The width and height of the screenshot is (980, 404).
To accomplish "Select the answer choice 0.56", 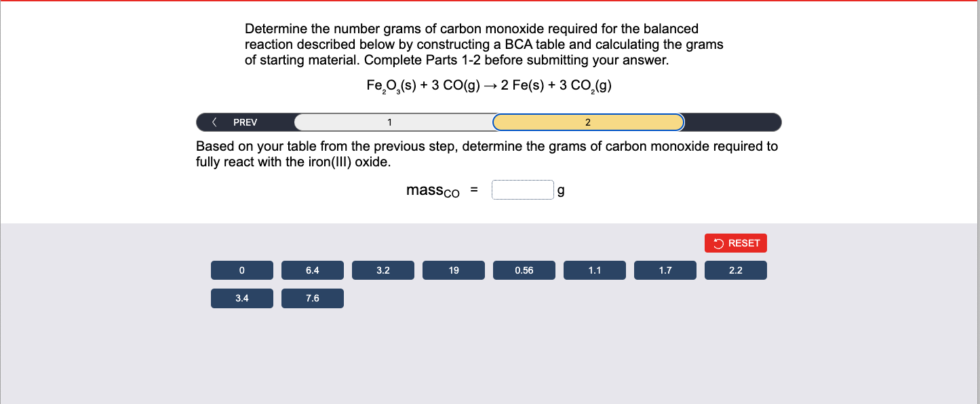I will point(524,270).
